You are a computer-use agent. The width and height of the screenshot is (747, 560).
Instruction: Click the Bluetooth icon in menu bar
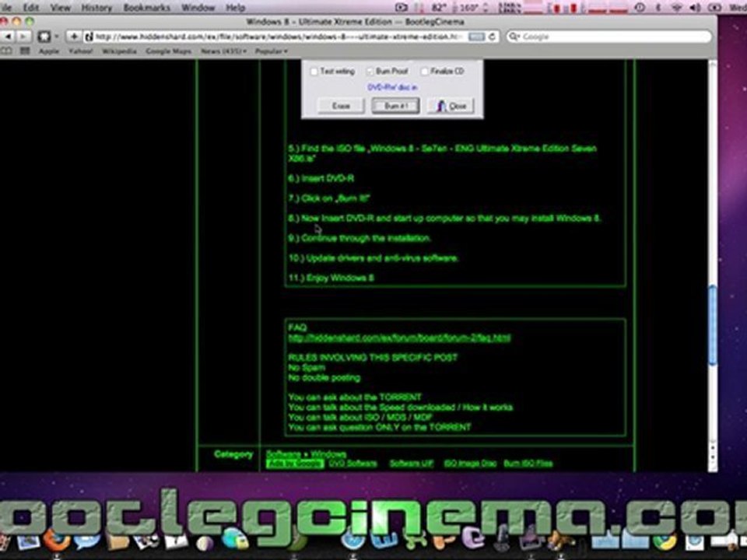658,8
